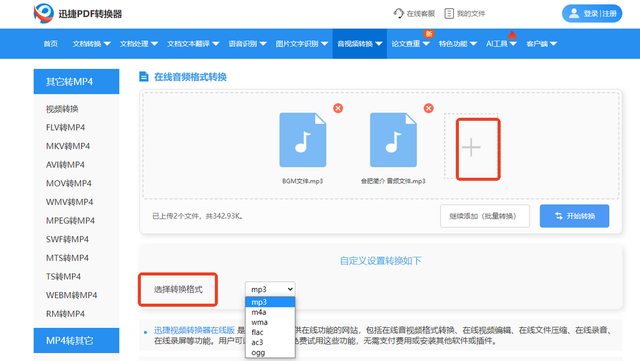Open 我的文件 document icon

click(x=449, y=13)
